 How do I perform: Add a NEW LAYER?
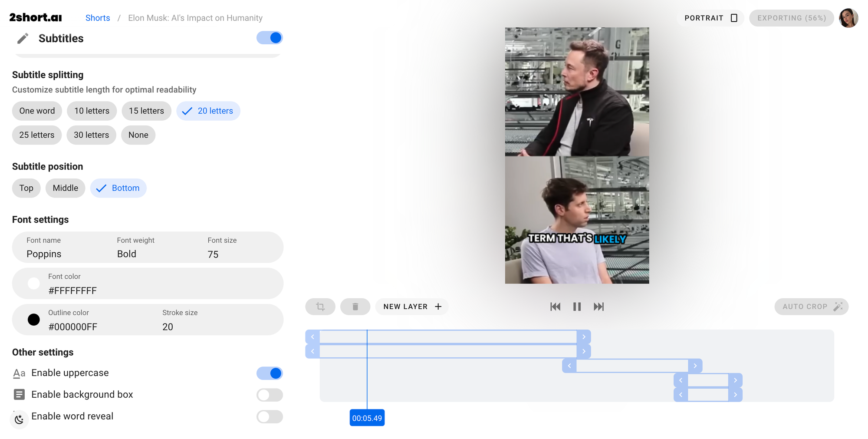click(x=412, y=307)
